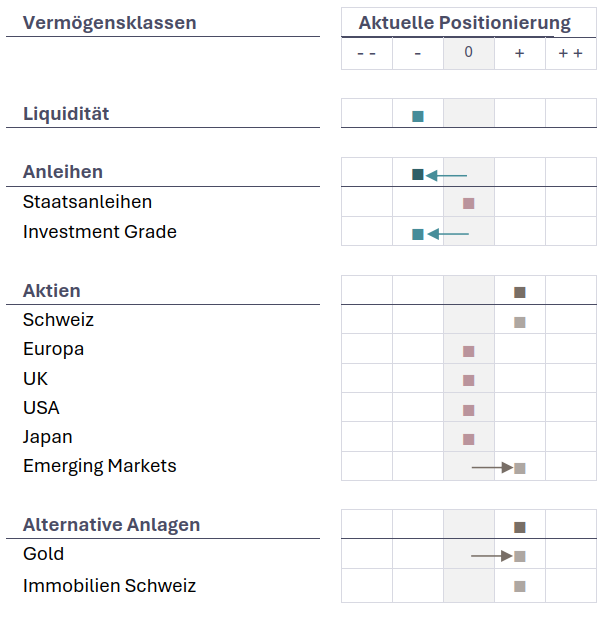Click the Staatsanleihen neutral position marker
Screen dimensions: 611x617
point(469,204)
